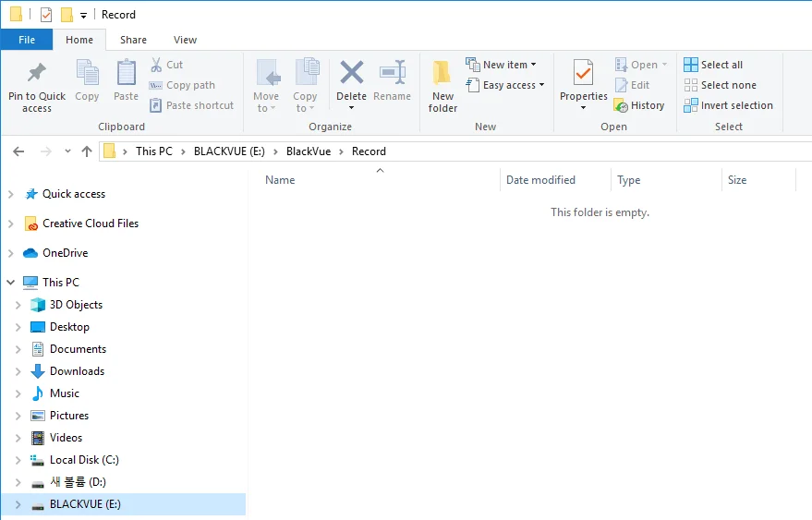Select Downloads in the navigation pane
Image resolution: width=812 pixels, height=520 pixels.
pyautogui.click(x=77, y=371)
